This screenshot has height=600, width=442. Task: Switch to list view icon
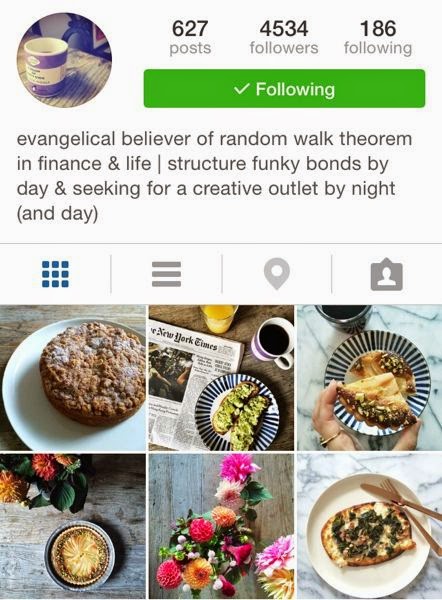point(166,274)
